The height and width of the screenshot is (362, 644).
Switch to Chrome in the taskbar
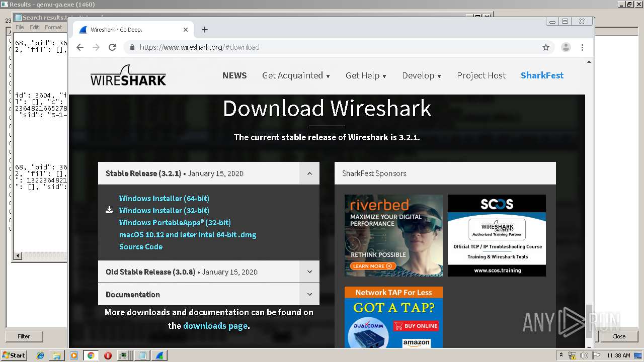coord(91,355)
